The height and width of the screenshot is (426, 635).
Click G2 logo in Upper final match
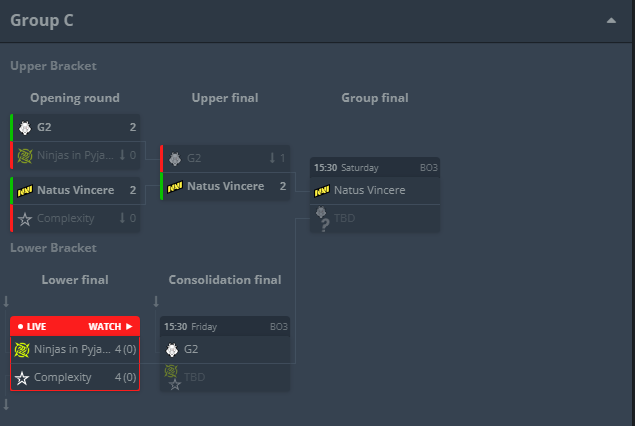175,158
